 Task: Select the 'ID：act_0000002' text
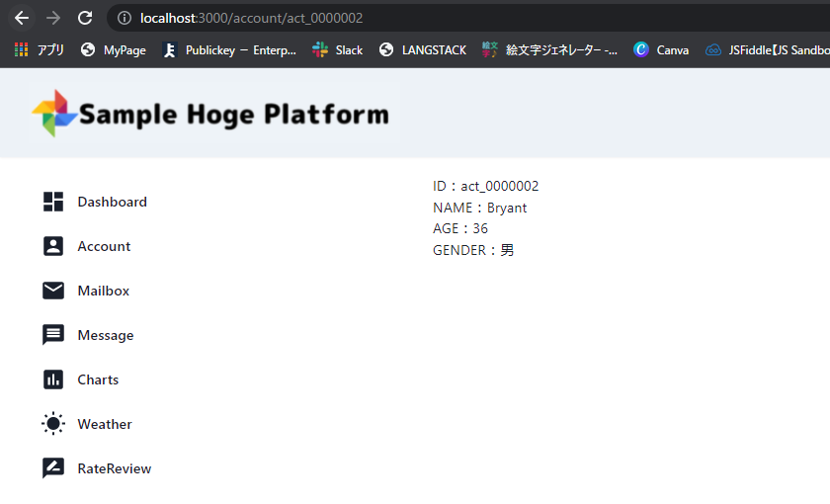tap(485, 186)
